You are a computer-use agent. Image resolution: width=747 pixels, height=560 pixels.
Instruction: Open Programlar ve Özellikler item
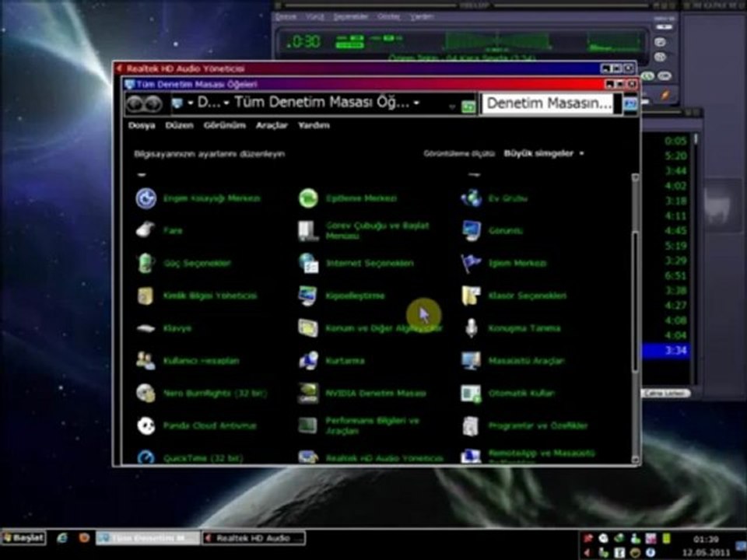(524, 425)
